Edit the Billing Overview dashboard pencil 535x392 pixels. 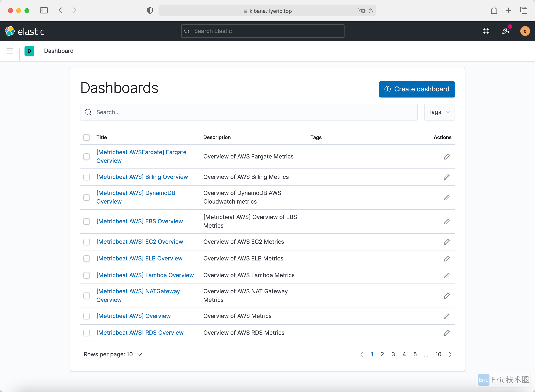pyautogui.click(x=446, y=177)
